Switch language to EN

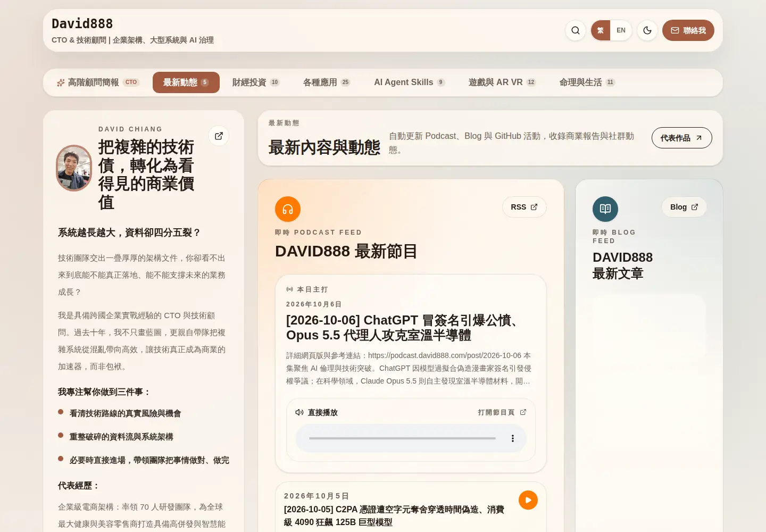621,30
